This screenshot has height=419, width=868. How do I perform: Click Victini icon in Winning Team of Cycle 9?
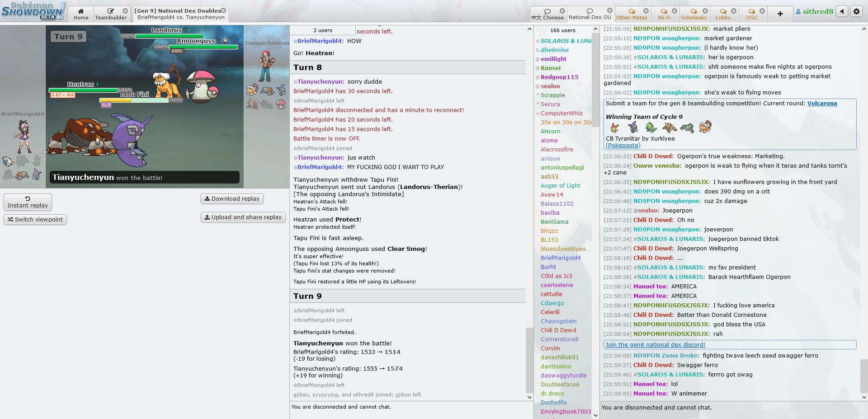click(x=615, y=127)
